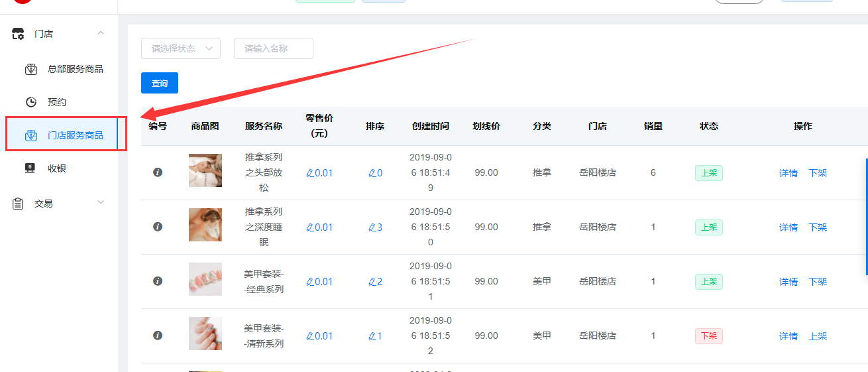Open the 请选择状态 status dropdown
868x372 pixels.
pyautogui.click(x=181, y=48)
